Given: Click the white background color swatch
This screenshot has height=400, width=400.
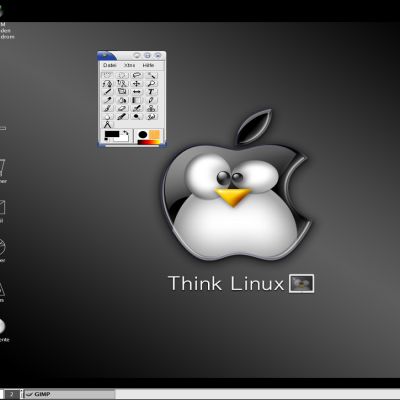Looking at the screenshot, I should (124, 138).
